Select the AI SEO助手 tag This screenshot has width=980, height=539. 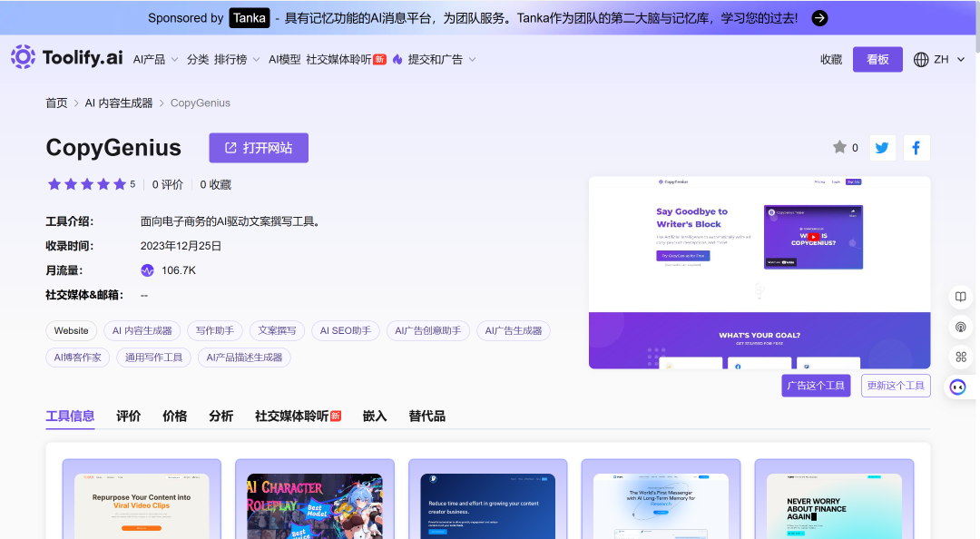tap(346, 331)
